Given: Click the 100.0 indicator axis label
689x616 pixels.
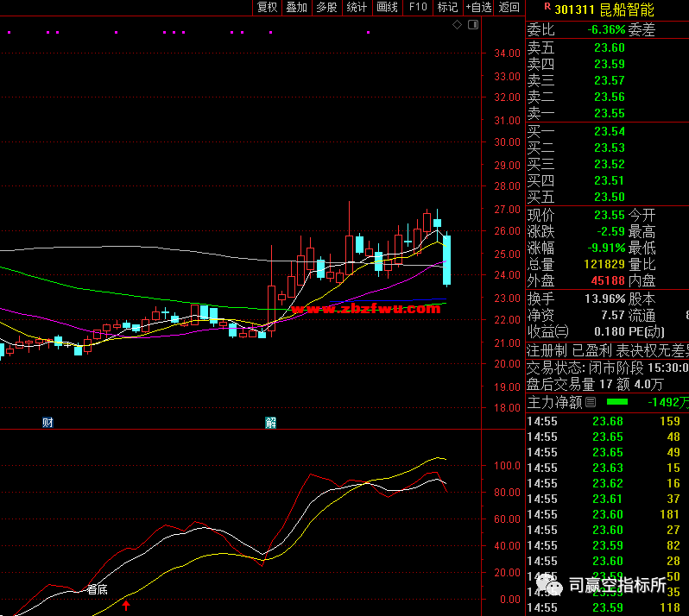Looking at the screenshot, I should (x=507, y=466).
